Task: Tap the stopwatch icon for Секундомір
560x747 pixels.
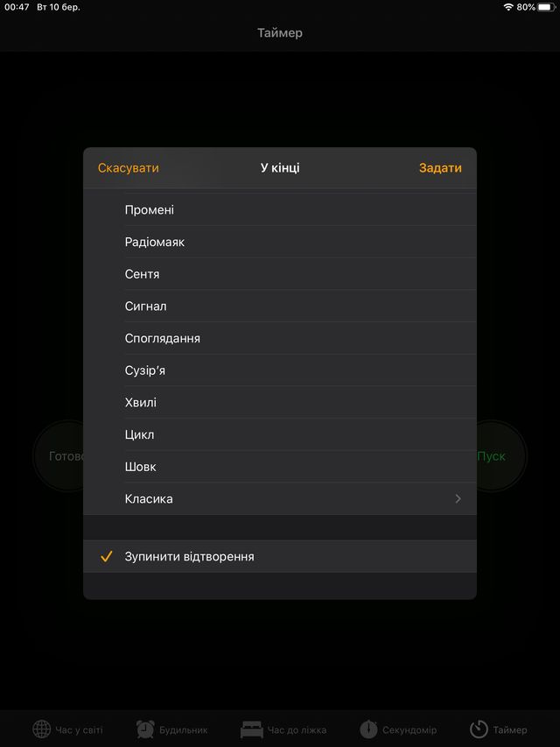Action: 368,729
